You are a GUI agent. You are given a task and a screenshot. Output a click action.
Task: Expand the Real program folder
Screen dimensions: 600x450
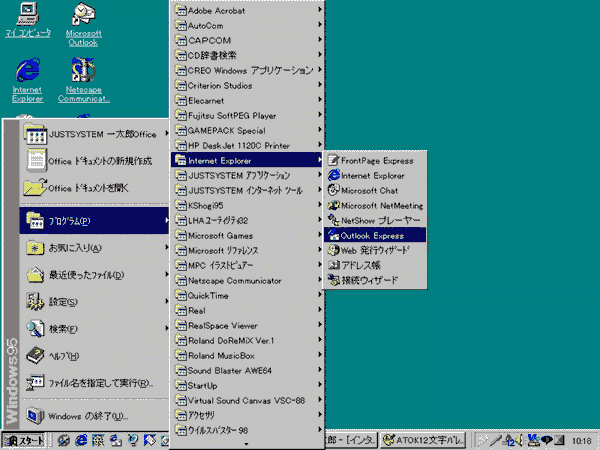247,310
